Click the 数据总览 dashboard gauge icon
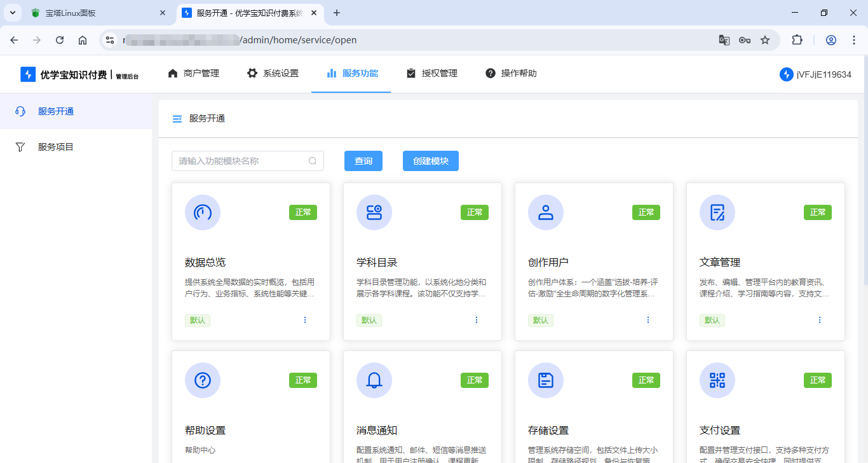 [202, 212]
